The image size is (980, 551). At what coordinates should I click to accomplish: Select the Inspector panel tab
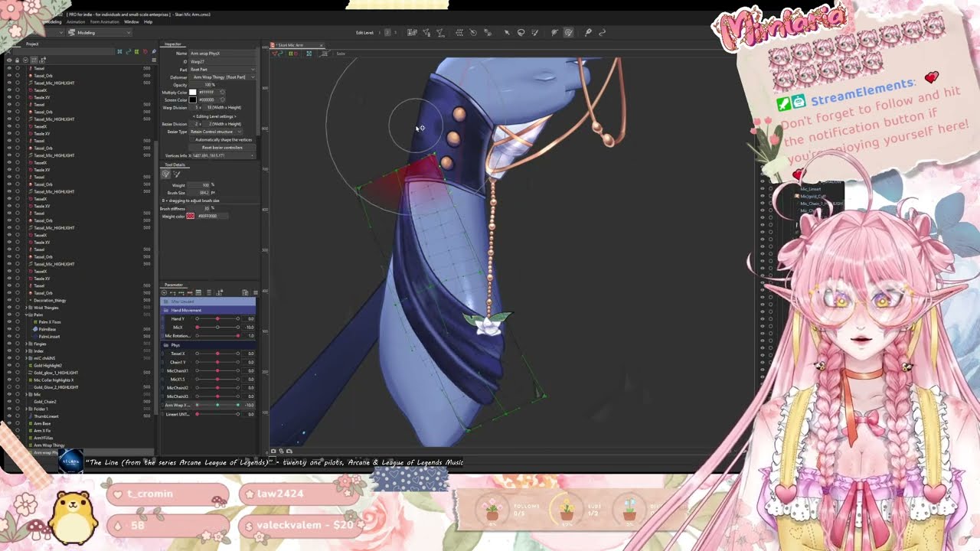click(x=174, y=44)
